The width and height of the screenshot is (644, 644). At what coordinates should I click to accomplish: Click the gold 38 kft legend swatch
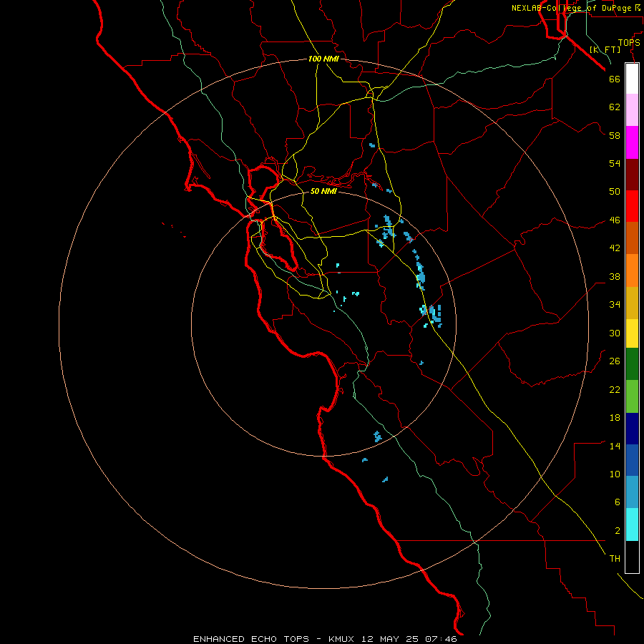click(632, 303)
